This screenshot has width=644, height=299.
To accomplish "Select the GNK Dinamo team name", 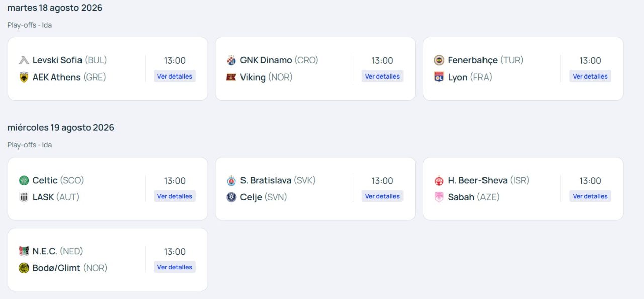I will [x=266, y=60].
